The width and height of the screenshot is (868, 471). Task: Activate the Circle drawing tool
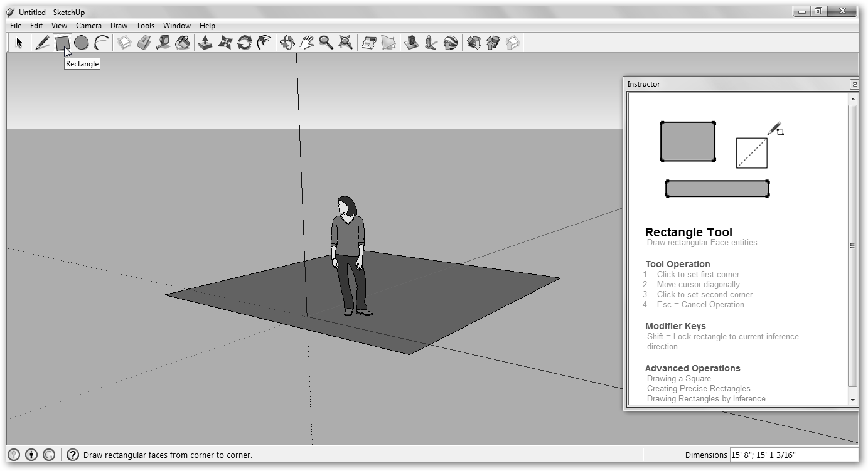(x=81, y=43)
